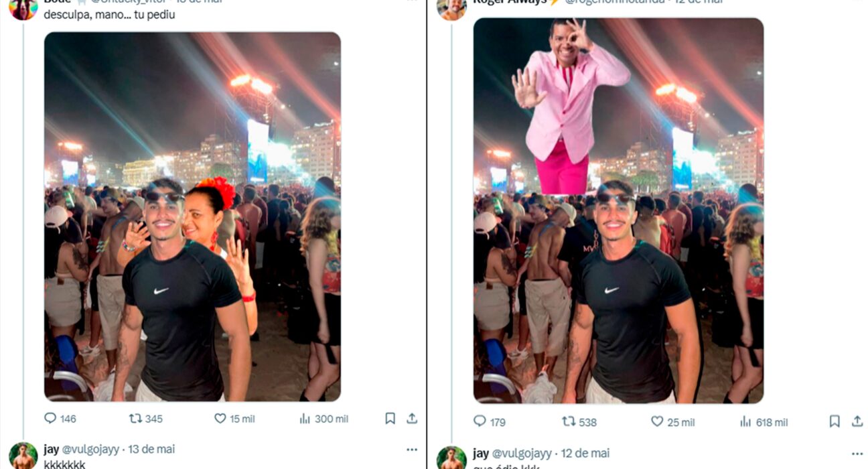The height and width of the screenshot is (469, 868).
Task: Open jay's avatar on the 13 de mai reply
Action: [23, 456]
